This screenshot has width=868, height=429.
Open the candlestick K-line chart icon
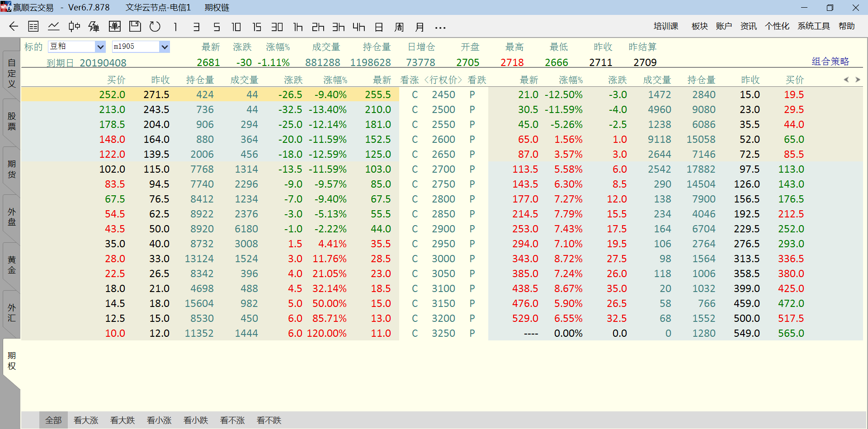pos(74,27)
